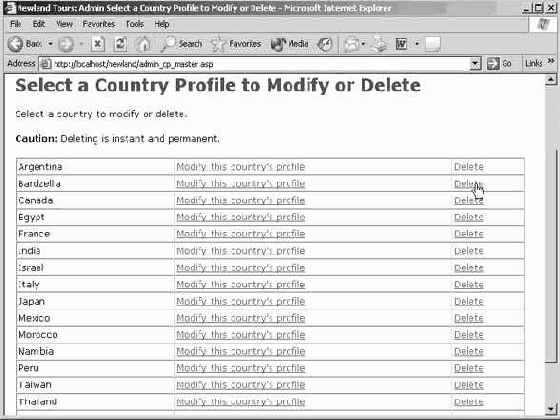Expand the Links toolbar chevron
Image resolution: width=560 pixels, height=420 pixels.
point(551,62)
